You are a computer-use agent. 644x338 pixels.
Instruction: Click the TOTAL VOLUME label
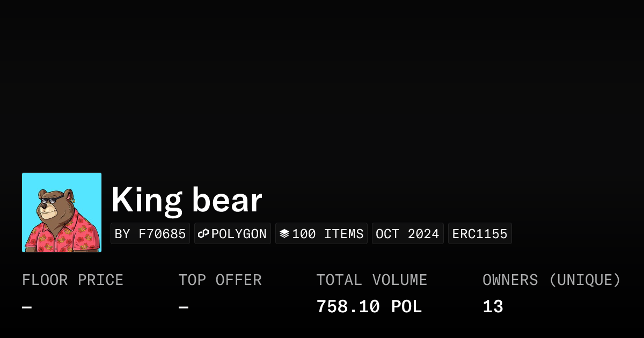(371, 280)
